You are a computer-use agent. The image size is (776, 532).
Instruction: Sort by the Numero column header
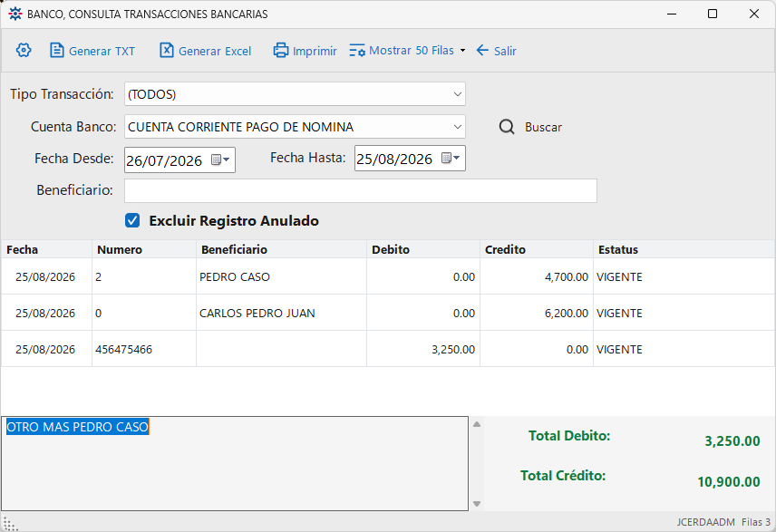coord(144,249)
